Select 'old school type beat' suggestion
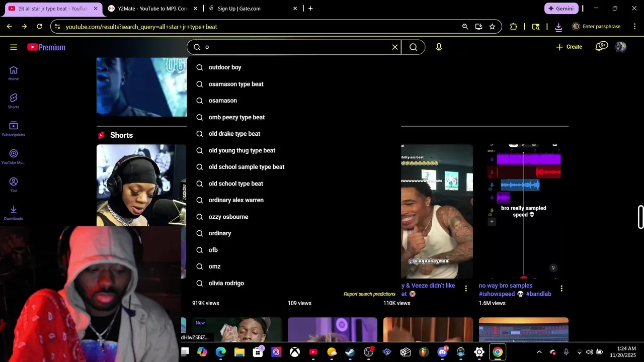 (294, 184)
